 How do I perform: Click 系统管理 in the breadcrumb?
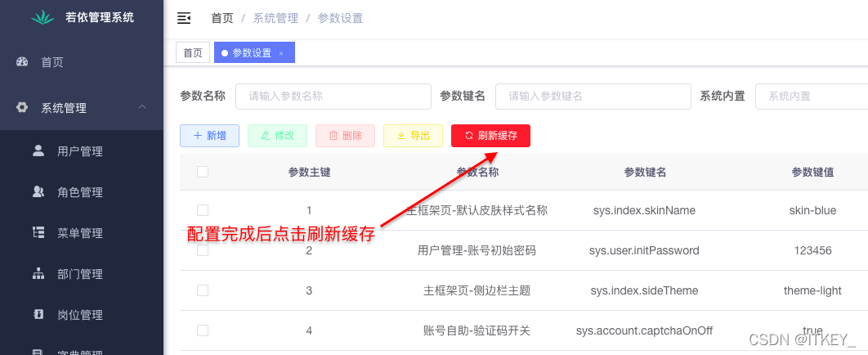pos(275,18)
